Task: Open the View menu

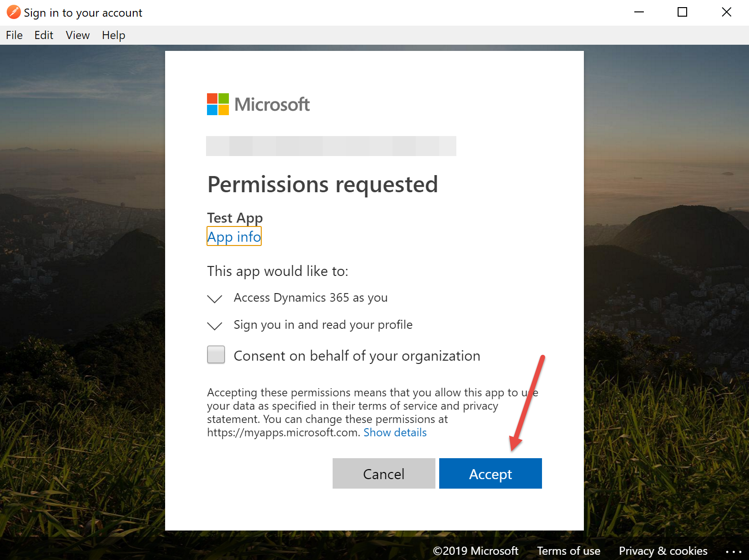Action: pos(78,35)
